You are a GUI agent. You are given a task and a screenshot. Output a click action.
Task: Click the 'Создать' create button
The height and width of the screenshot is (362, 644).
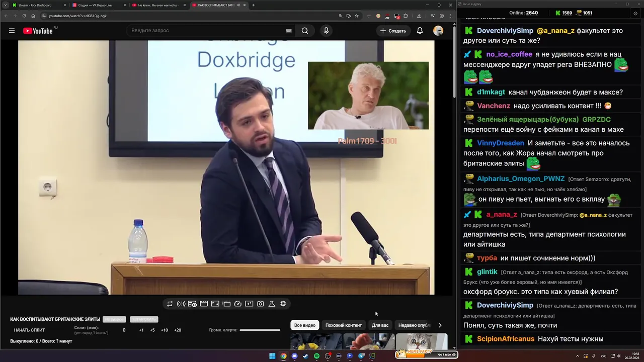coord(393,31)
